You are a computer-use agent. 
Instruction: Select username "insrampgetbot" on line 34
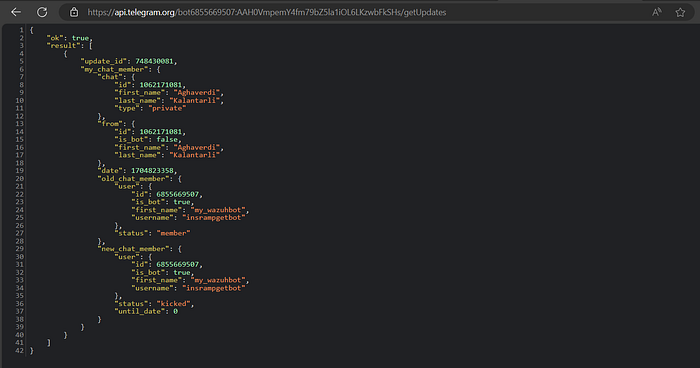tap(213, 288)
